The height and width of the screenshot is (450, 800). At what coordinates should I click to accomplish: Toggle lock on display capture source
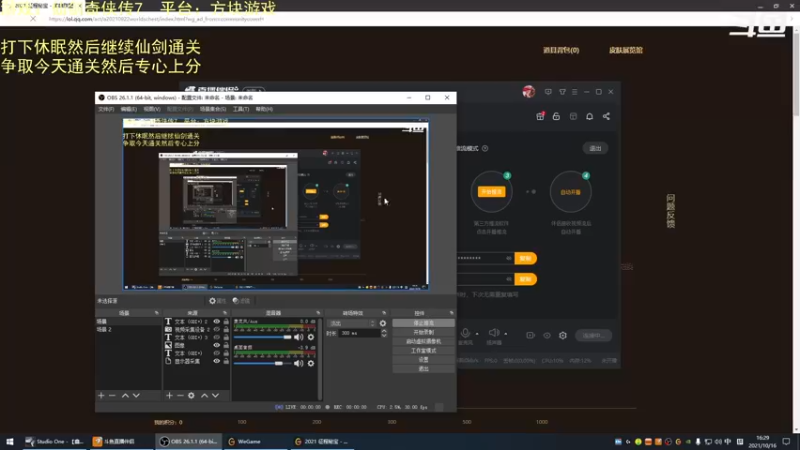(226, 361)
